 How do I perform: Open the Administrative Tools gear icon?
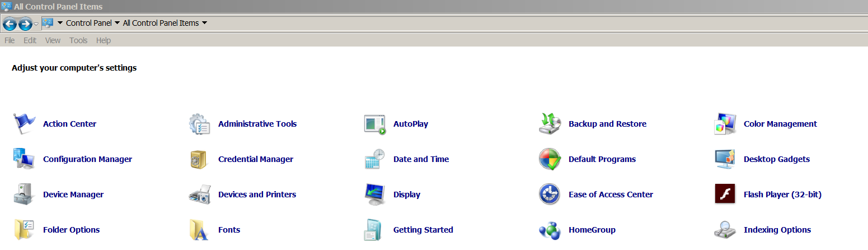pyautogui.click(x=199, y=124)
